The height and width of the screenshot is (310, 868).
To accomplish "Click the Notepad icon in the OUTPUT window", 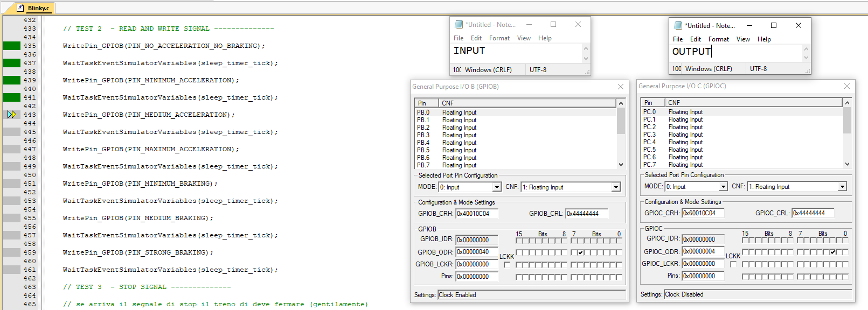I will (x=678, y=25).
